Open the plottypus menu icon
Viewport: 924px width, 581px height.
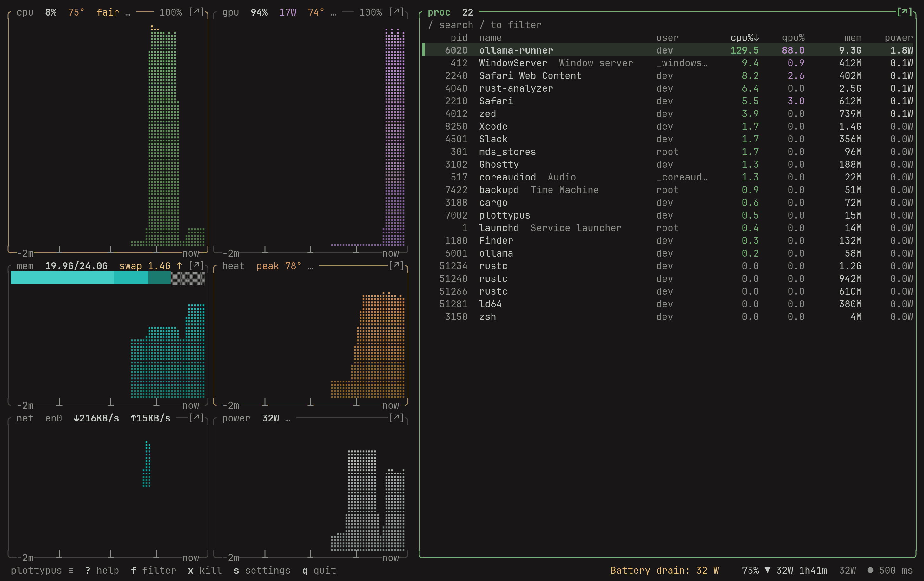click(x=71, y=570)
